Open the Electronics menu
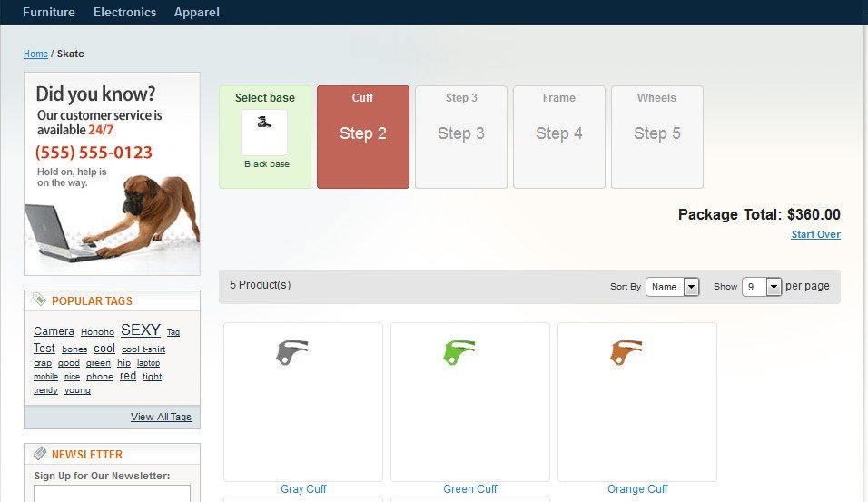The height and width of the screenshot is (502, 868). tap(124, 12)
